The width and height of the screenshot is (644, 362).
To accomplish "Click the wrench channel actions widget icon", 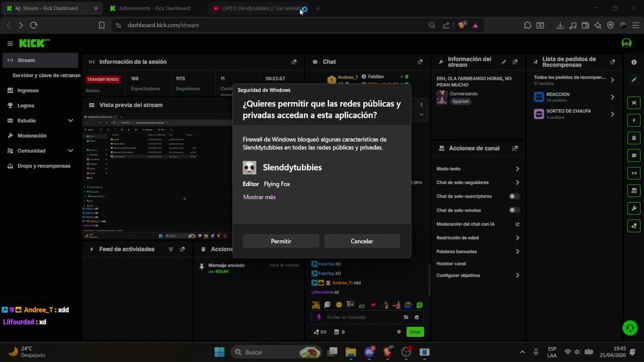I will click(634, 208).
